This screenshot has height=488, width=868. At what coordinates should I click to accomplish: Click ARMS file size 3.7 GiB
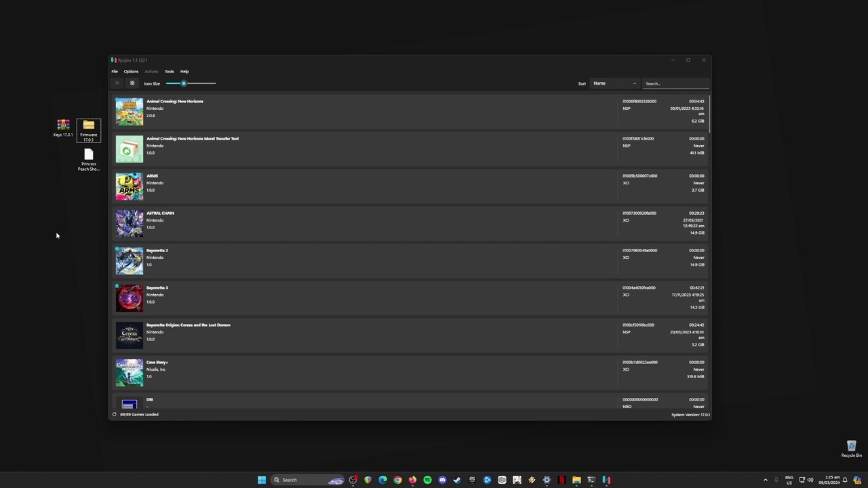tap(698, 190)
